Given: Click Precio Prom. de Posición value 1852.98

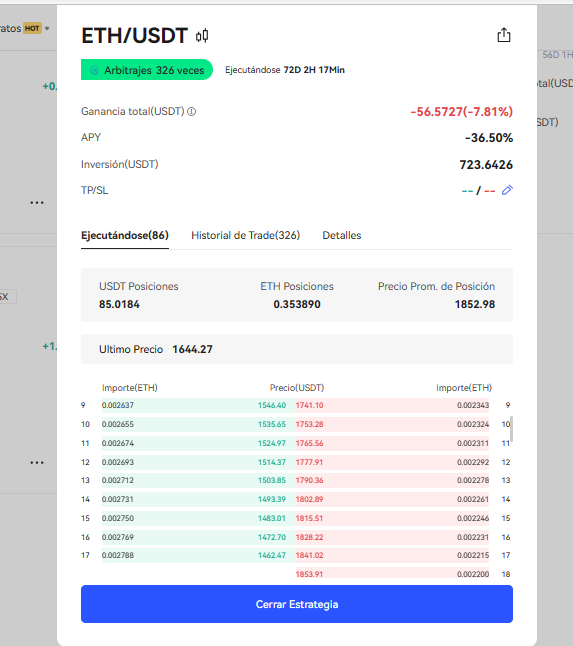Looking at the screenshot, I should 475,304.
